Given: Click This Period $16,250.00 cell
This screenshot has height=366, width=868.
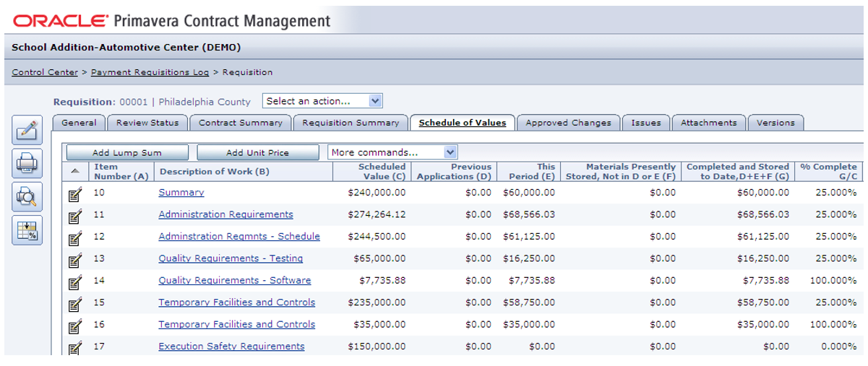Looking at the screenshot, I should (529, 258).
